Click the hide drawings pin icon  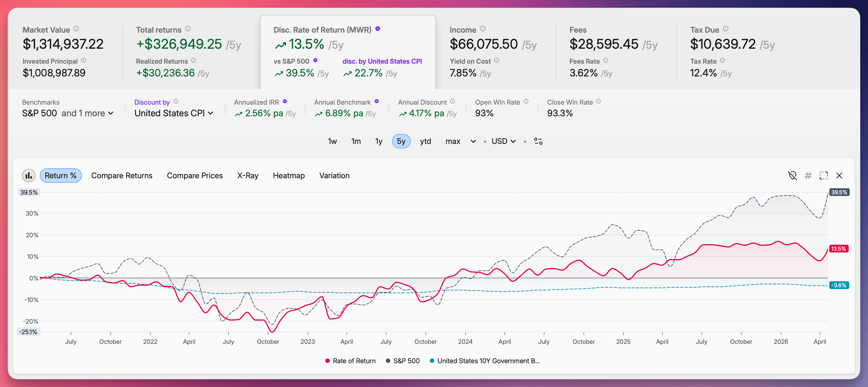point(793,175)
